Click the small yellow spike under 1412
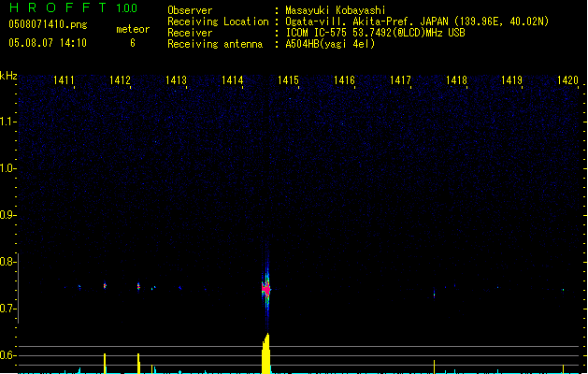 click(x=105, y=363)
